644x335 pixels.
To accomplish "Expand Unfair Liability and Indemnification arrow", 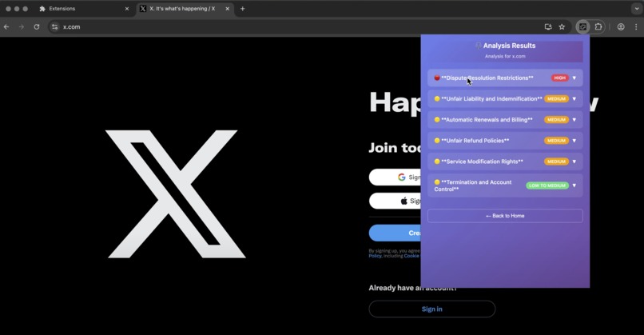I will [x=574, y=99].
